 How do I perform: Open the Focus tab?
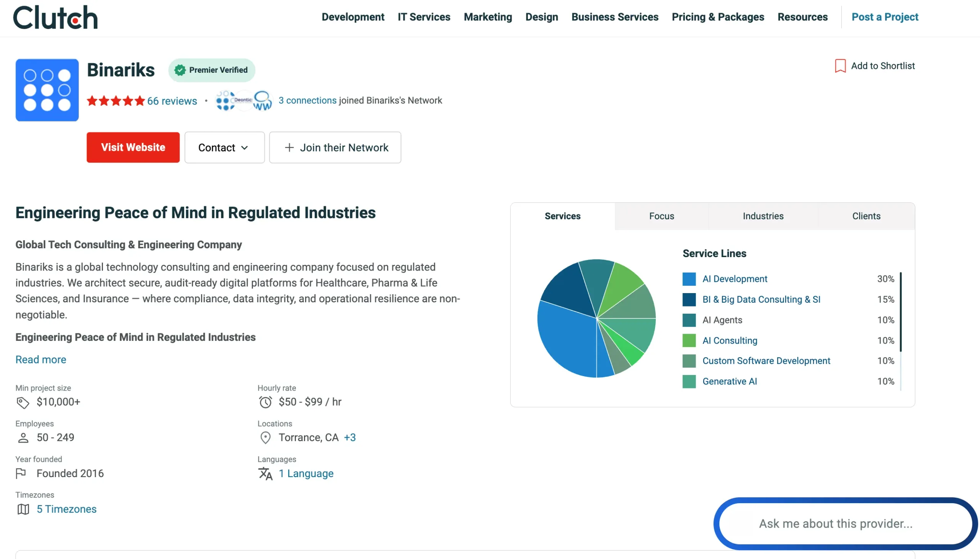pos(661,216)
